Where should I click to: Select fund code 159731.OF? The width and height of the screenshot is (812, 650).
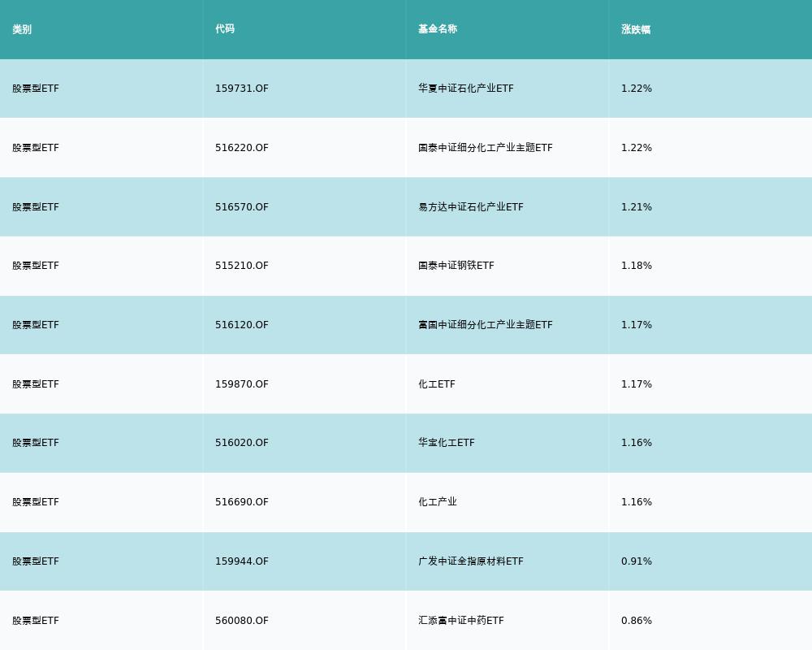[x=242, y=89]
